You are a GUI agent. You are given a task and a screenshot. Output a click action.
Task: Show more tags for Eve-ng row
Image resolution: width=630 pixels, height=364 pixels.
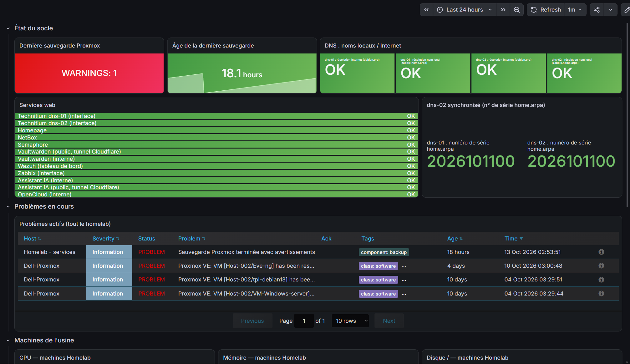404,266
